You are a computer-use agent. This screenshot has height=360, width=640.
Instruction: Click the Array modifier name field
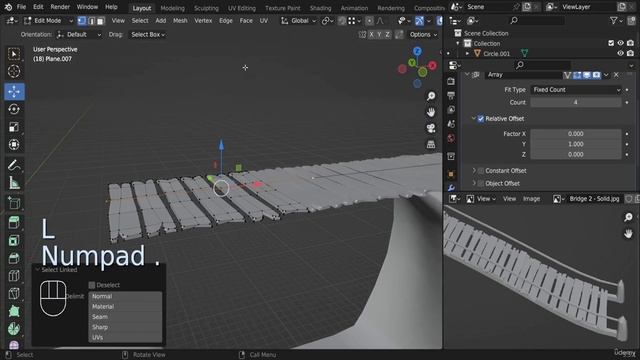tap(523, 75)
